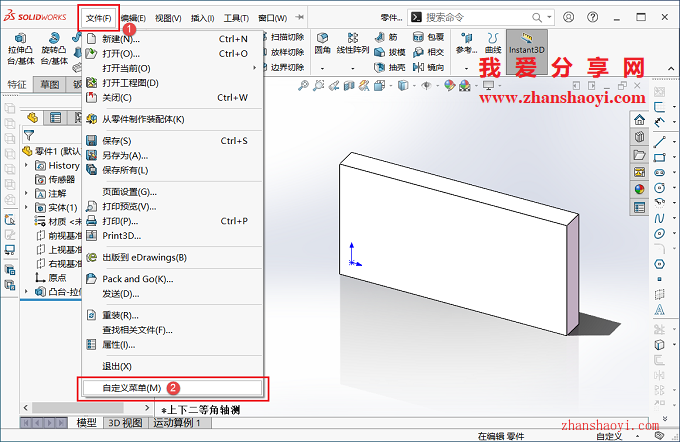680x442 pixels.
Task: Click Edit Appearance color ball icon
Action: pyautogui.click(x=450, y=85)
